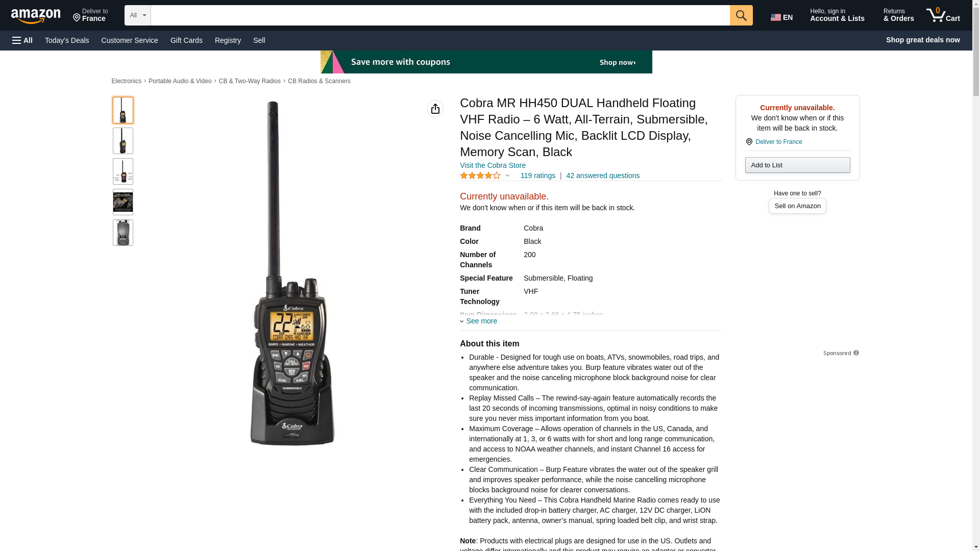Image resolution: width=980 pixels, height=551 pixels.
Task: Expand the star ratings breakdown arrow
Action: click(x=507, y=176)
